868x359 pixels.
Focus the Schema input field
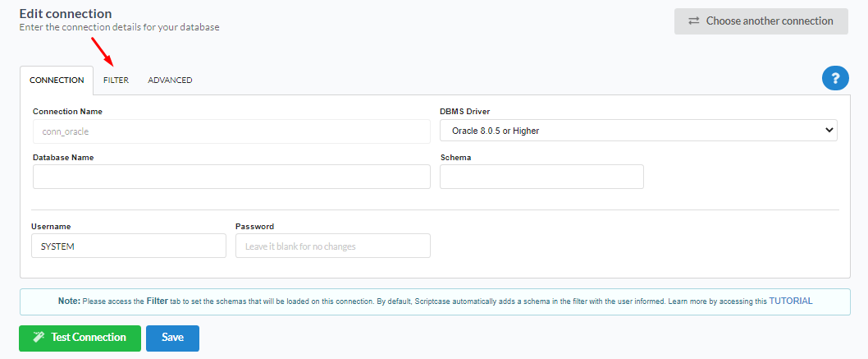tap(541, 177)
